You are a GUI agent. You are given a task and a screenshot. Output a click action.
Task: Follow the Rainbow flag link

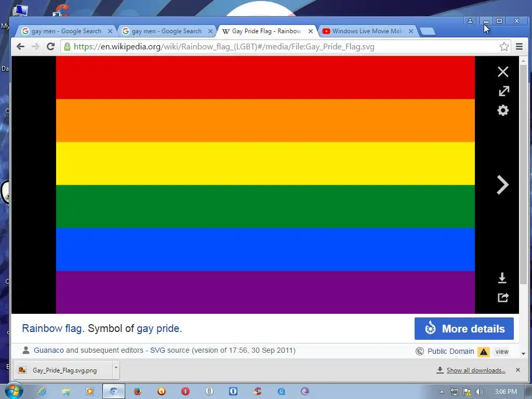click(x=51, y=328)
